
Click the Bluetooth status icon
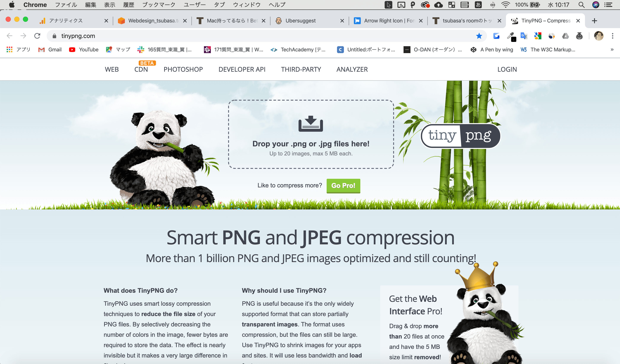pos(492,5)
